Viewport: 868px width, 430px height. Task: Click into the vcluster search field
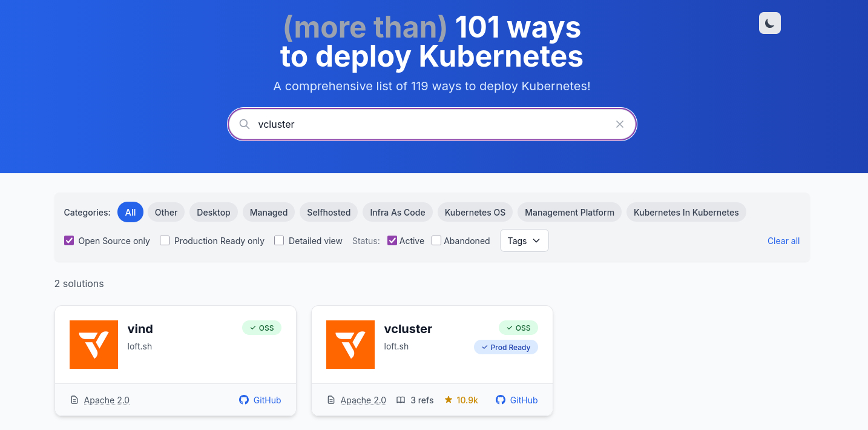[x=424, y=124]
